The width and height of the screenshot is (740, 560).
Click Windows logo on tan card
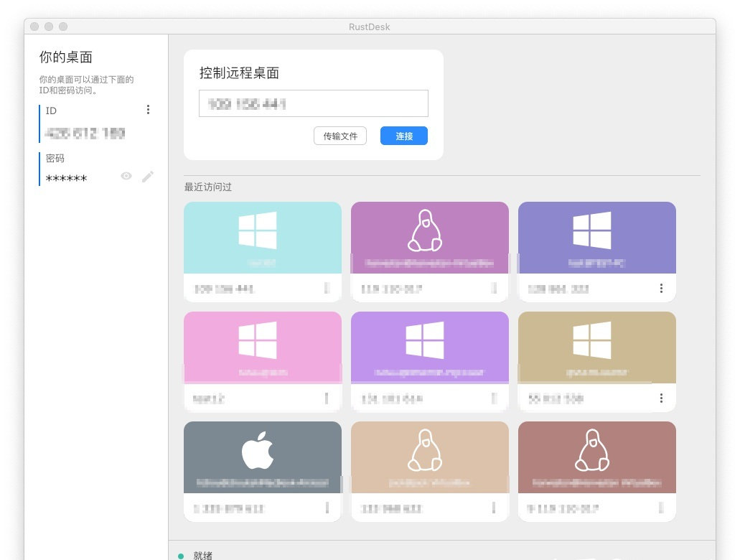(x=592, y=340)
